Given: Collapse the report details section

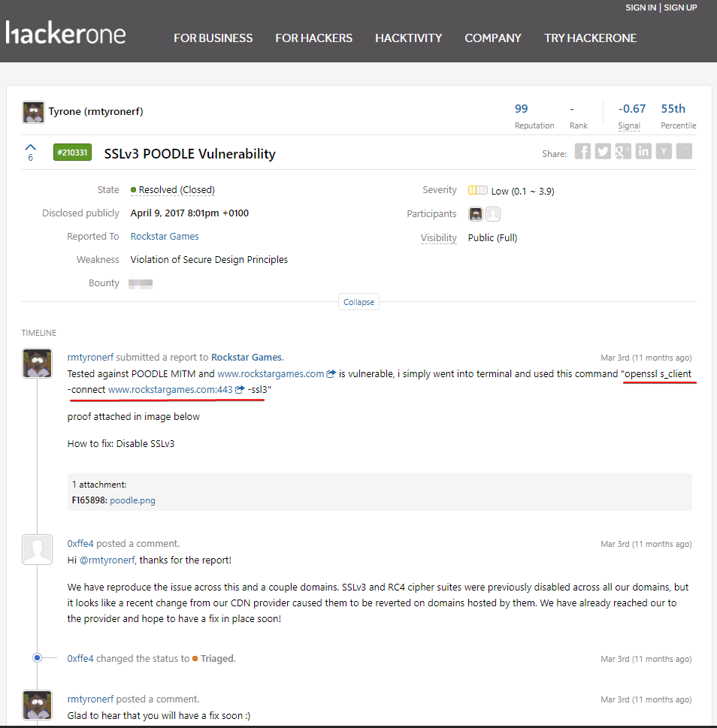Looking at the screenshot, I should (x=358, y=302).
